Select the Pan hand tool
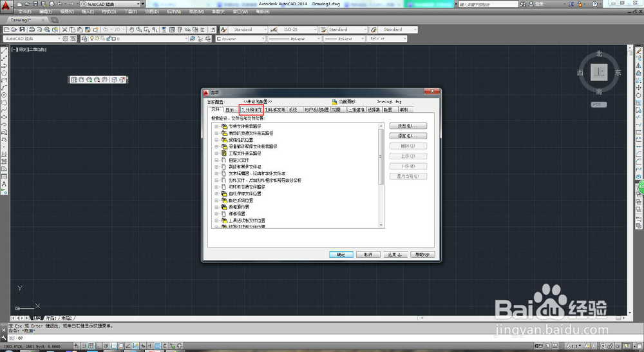Screen dimensions: 644x352 131,30
